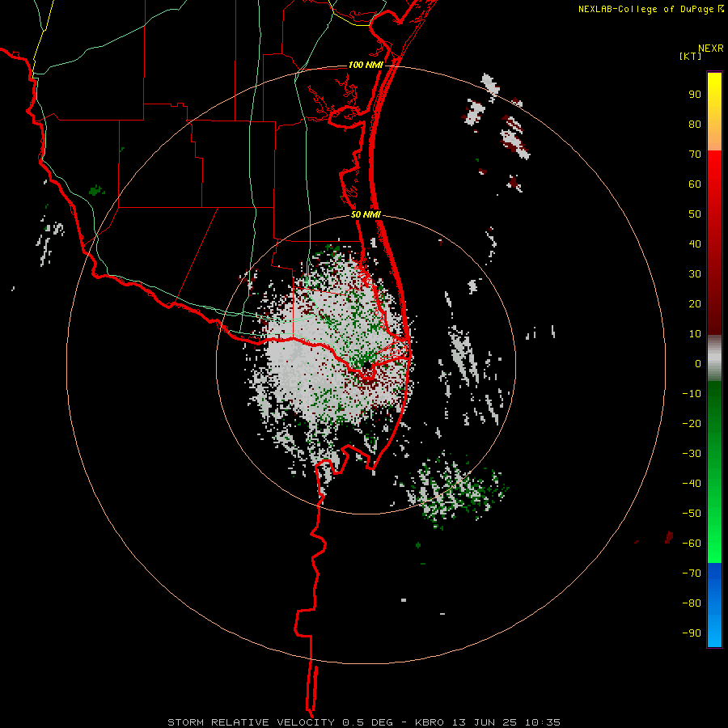Click the 10 value on velocity scale
Screen dimensions: 728x728
point(695,334)
